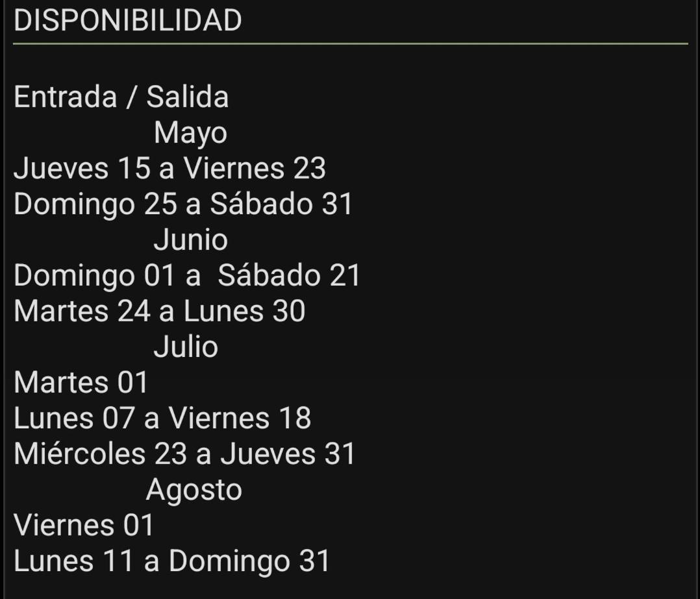The width and height of the screenshot is (700, 599).
Task: Select Miércoles 23 a Jueves 31 line
Action: point(184,454)
